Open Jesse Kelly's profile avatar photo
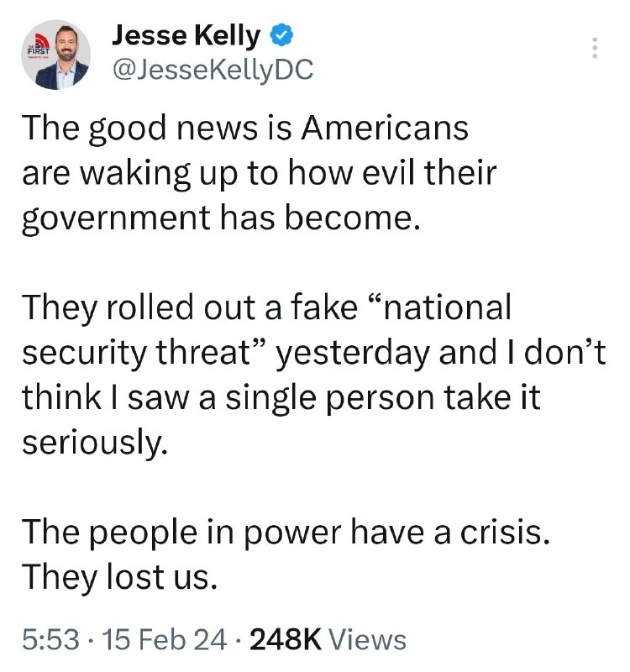The image size is (630, 672). coord(56,55)
